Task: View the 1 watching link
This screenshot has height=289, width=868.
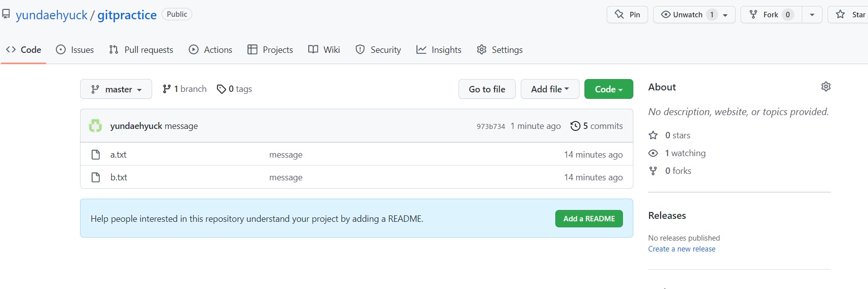Action: click(x=677, y=153)
